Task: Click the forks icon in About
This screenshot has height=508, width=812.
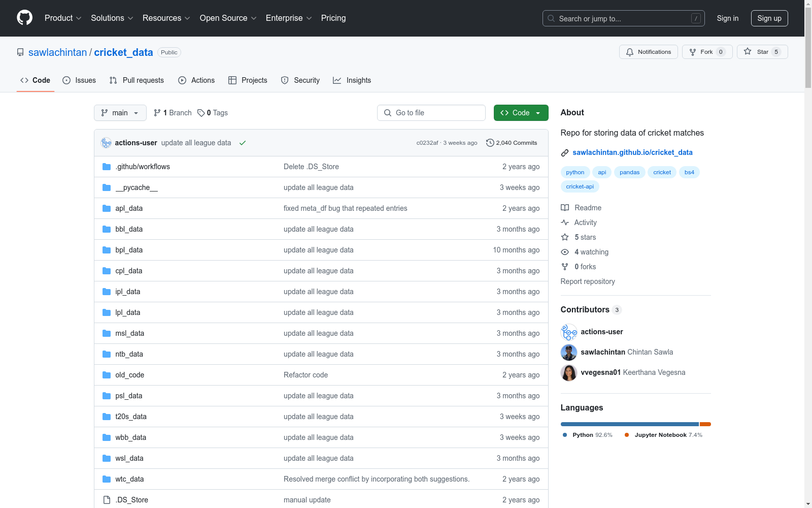Action: point(565,267)
